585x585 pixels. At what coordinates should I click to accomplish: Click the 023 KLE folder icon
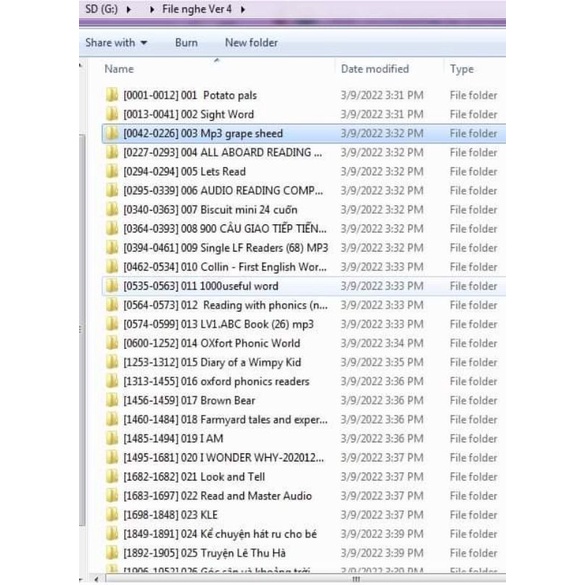112,514
